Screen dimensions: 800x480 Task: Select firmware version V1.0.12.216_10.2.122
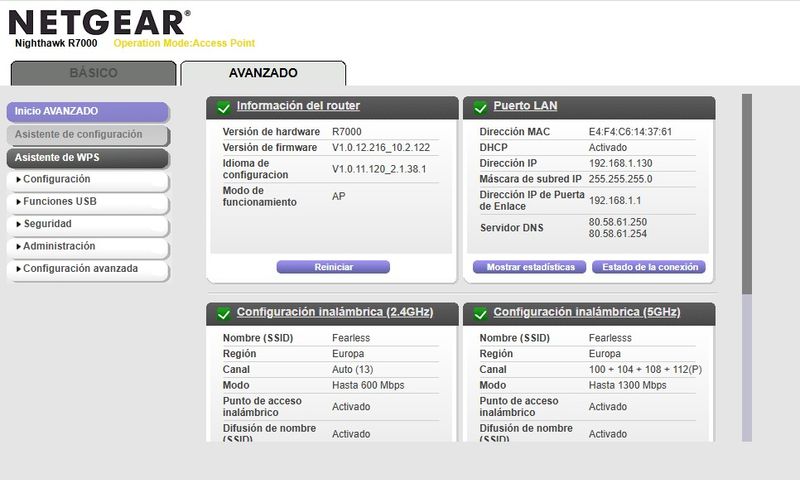(381, 147)
